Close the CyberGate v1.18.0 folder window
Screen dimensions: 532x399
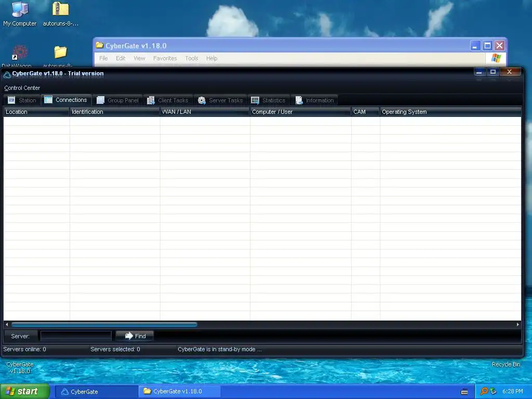[499, 46]
